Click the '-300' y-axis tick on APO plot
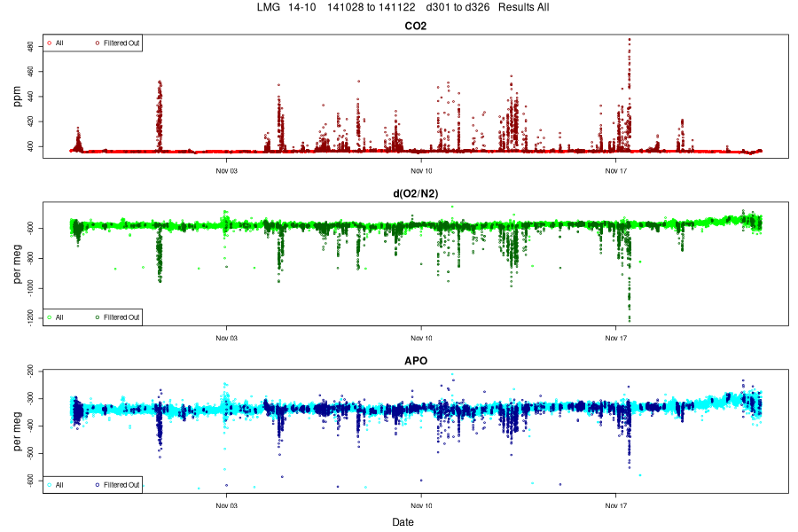The width and height of the screenshot is (798, 532). pos(30,398)
